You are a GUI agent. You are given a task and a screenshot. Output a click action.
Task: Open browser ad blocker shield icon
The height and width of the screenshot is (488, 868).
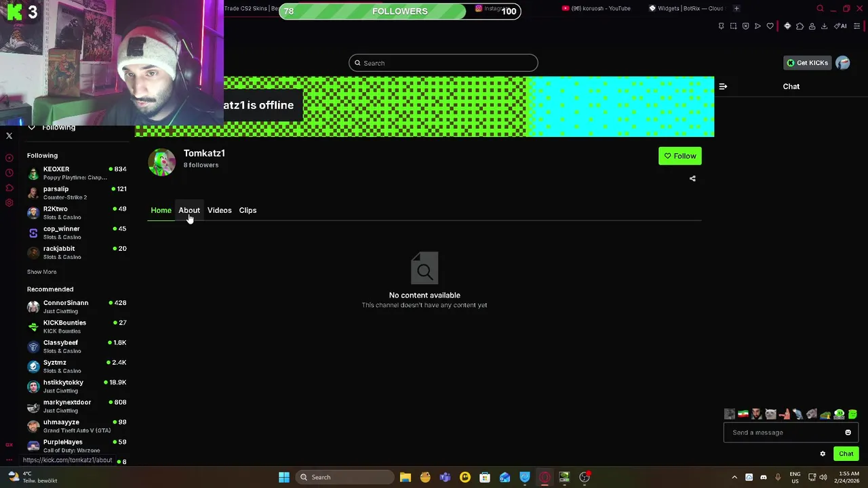(x=746, y=26)
